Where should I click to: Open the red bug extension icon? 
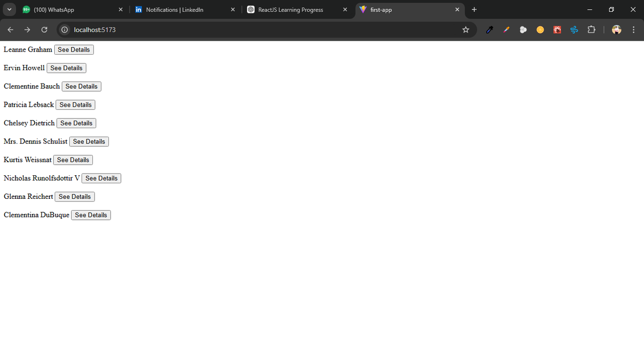click(x=558, y=29)
